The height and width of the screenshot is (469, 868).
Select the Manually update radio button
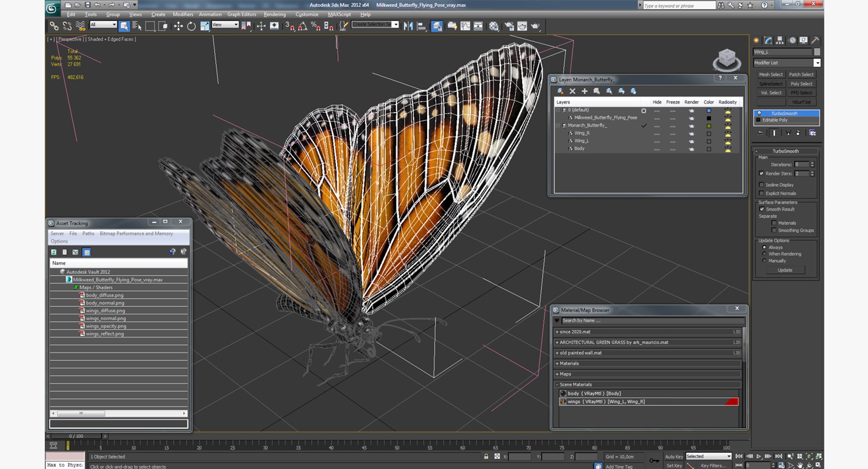point(764,261)
